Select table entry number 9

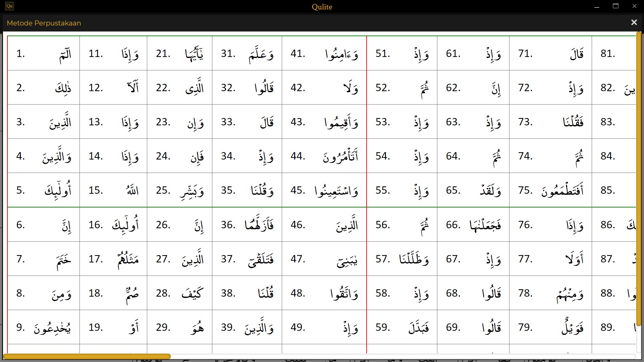44,327
